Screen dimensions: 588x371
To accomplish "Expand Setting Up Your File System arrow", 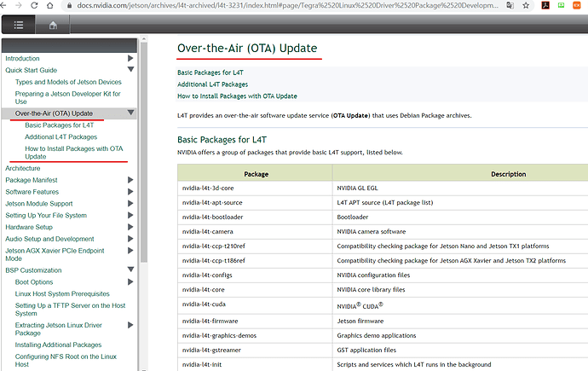I will (130, 215).
